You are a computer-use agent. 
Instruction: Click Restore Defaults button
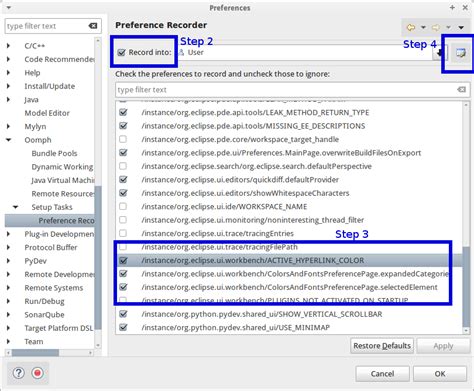382,346
